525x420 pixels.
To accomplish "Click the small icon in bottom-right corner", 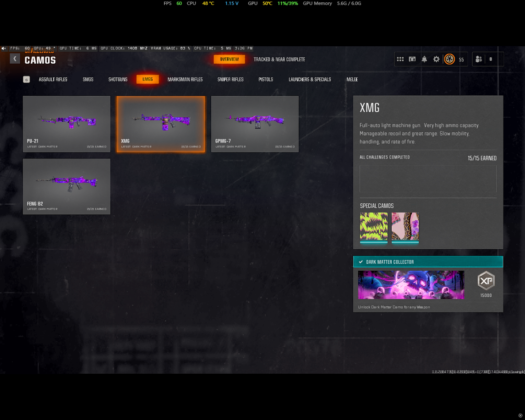I will click(520, 415).
